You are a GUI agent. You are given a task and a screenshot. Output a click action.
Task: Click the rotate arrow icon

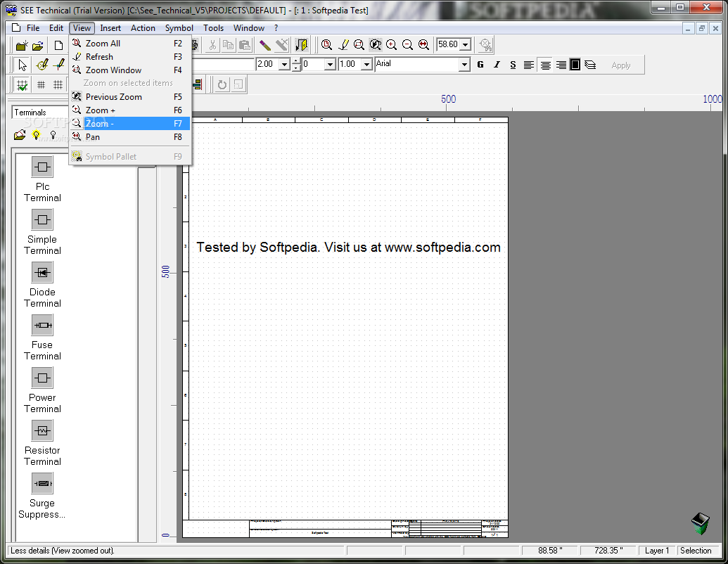click(222, 84)
